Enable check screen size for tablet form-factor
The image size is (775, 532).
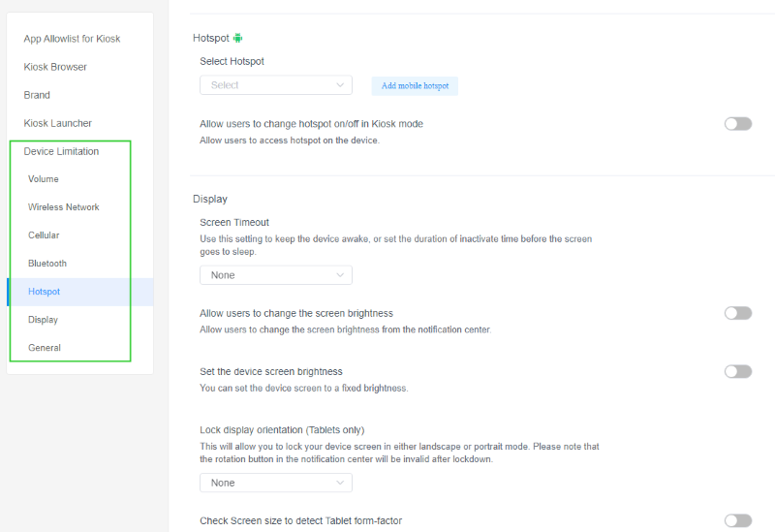pos(737,520)
